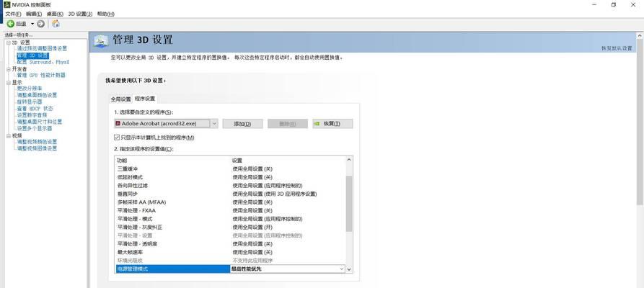Switch to the 全局设置 tab
644x288 pixels.
pos(120,99)
